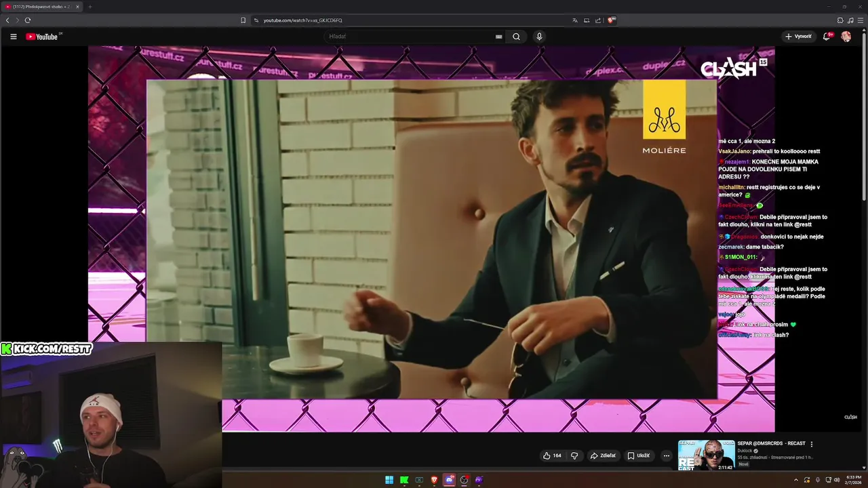Go to the YouTube home logo
The height and width of the screenshot is (488, 868).
click(42, 37)
